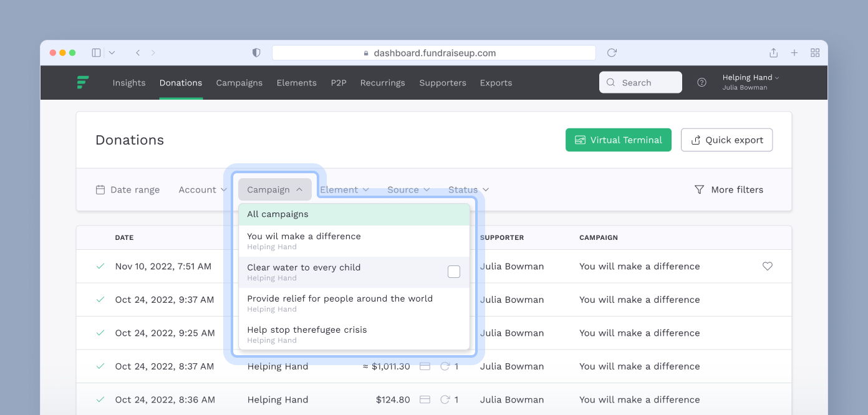Choose Help stop therefugee crisis campaign
Viewport: 868px width, 415px height.
coord(354,335)
